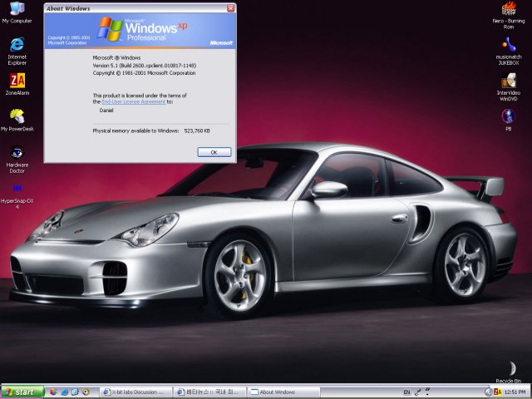This screenshot has height=399, width=532.
Task: Launch Nero - Burning Rom shortcut
Action: point(508,15)
